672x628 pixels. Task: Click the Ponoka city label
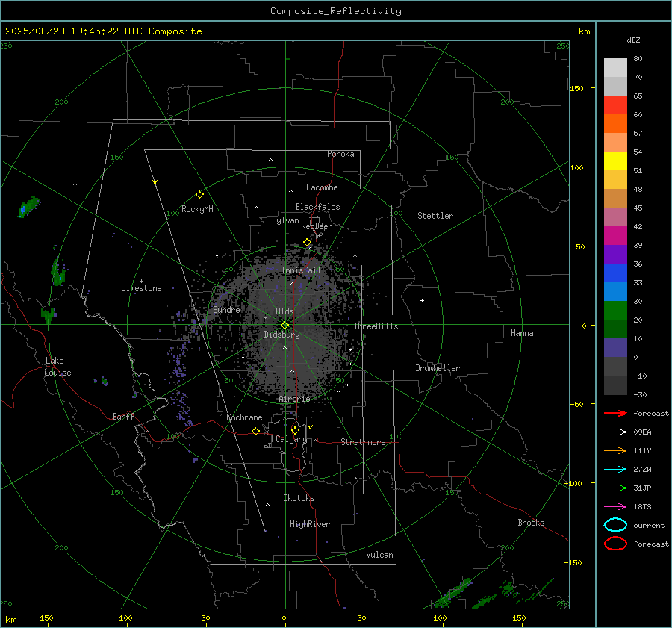340,154
